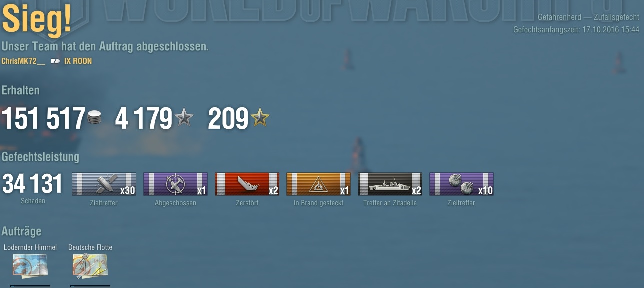Image resolution: width=644 pixels, height=288 pixels.
Task: Click the 151 517 credits amount
Action: click(43, 119)
